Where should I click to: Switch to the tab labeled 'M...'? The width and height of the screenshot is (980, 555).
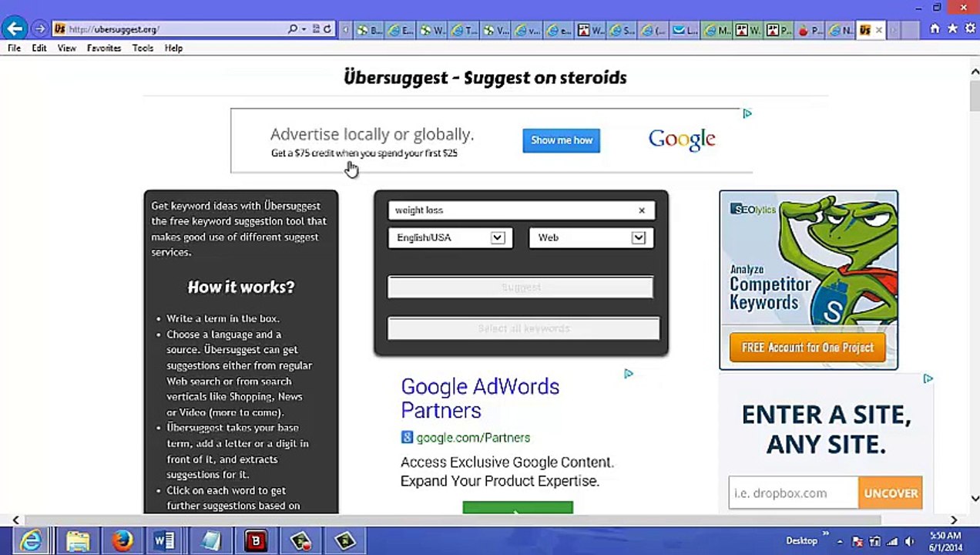click(717, 30)
